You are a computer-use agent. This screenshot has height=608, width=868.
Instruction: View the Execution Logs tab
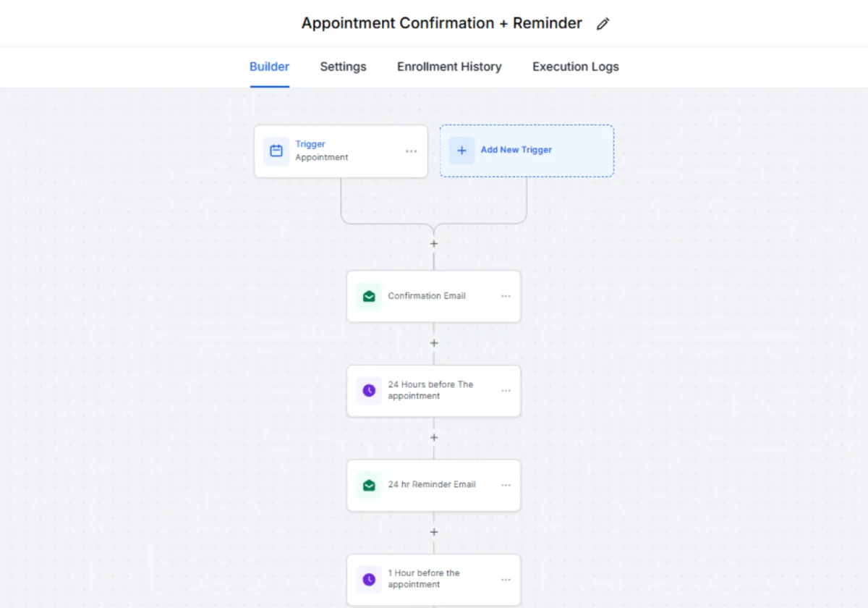click(576, 67)
